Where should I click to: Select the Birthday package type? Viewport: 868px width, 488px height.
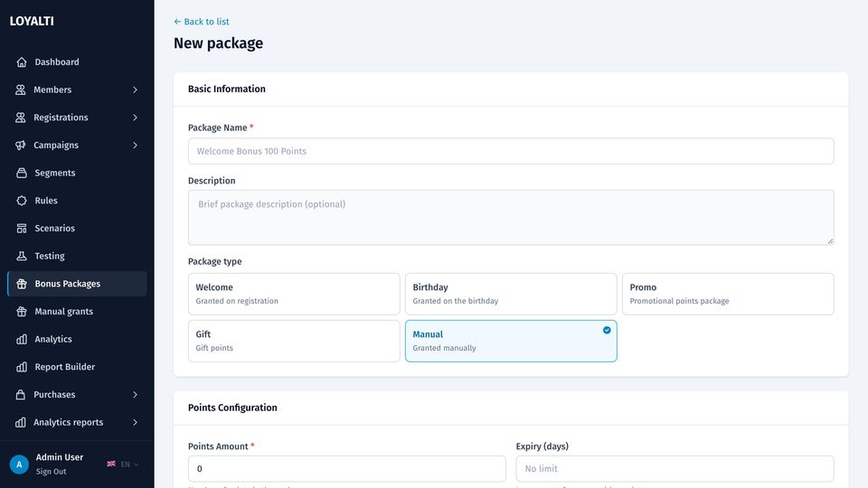click(x=511, y=294)
